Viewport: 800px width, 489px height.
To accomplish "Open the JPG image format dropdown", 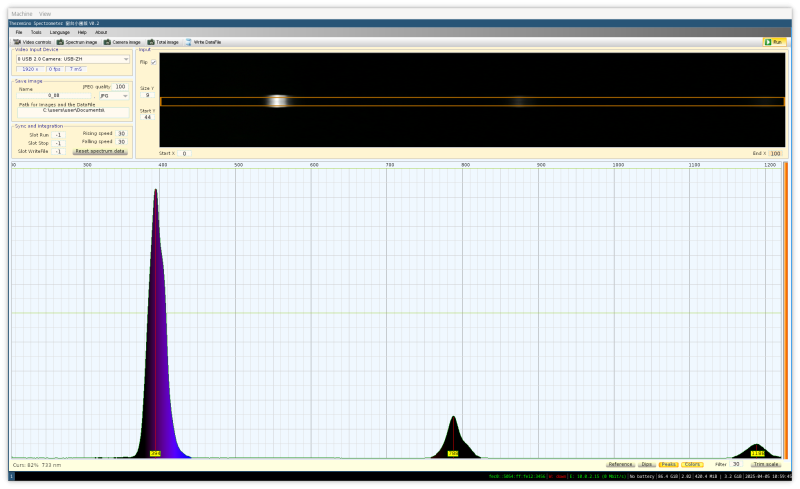I will pos(112,95).
